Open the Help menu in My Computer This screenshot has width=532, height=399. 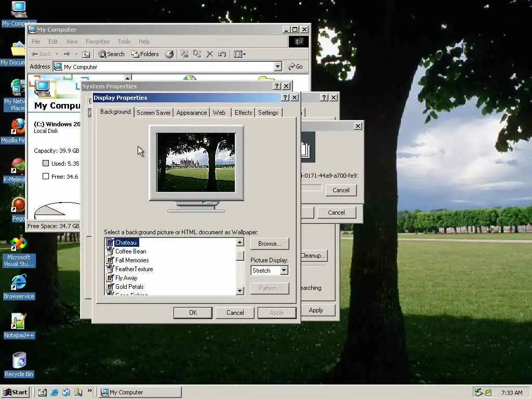point(144,42)
